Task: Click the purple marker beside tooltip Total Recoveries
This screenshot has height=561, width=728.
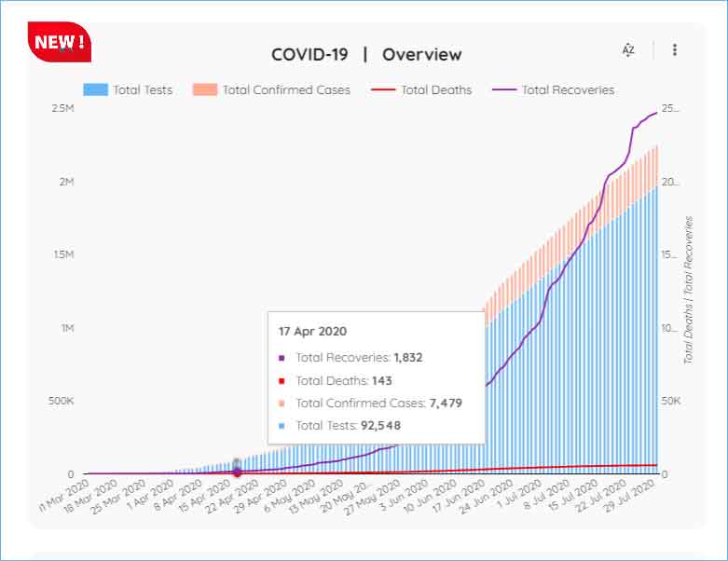Action: pos(282,358)
